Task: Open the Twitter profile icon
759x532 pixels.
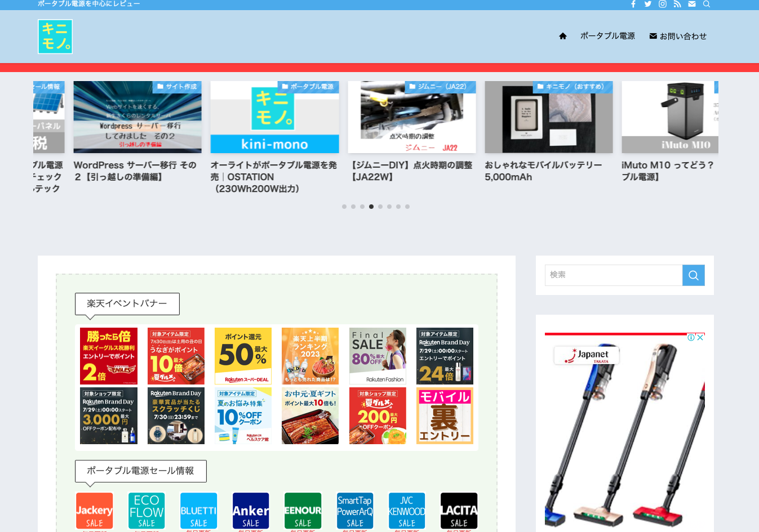Action: 648,4
